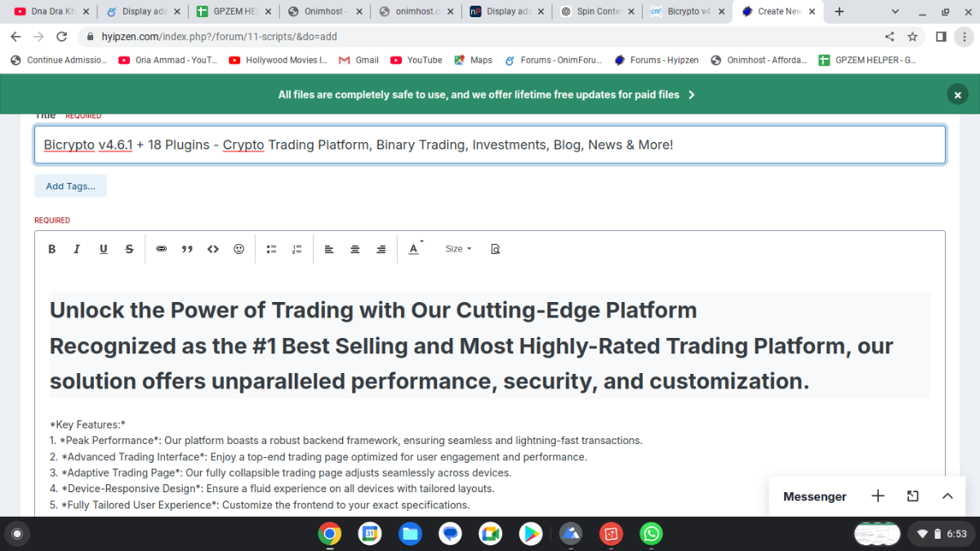Pop out the Messenger panel
This screenshot has width=980, height=551.
(913, 496)
